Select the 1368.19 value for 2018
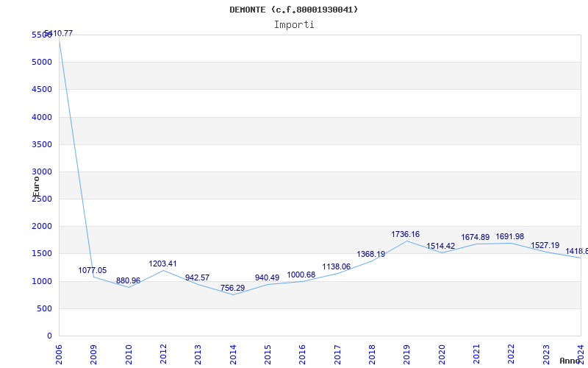Image resolution: width=588 pixels, height=368 pixels. click(371, 254)
